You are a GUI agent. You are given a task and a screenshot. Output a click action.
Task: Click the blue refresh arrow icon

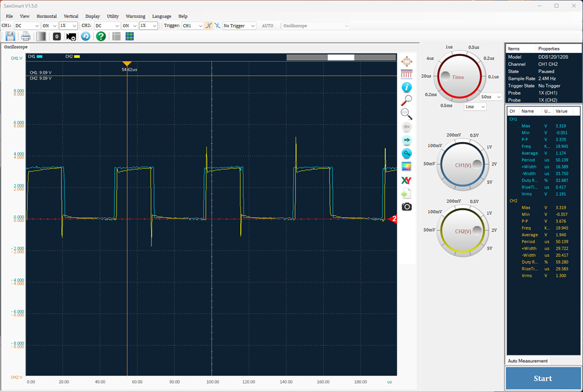point(86,36)
